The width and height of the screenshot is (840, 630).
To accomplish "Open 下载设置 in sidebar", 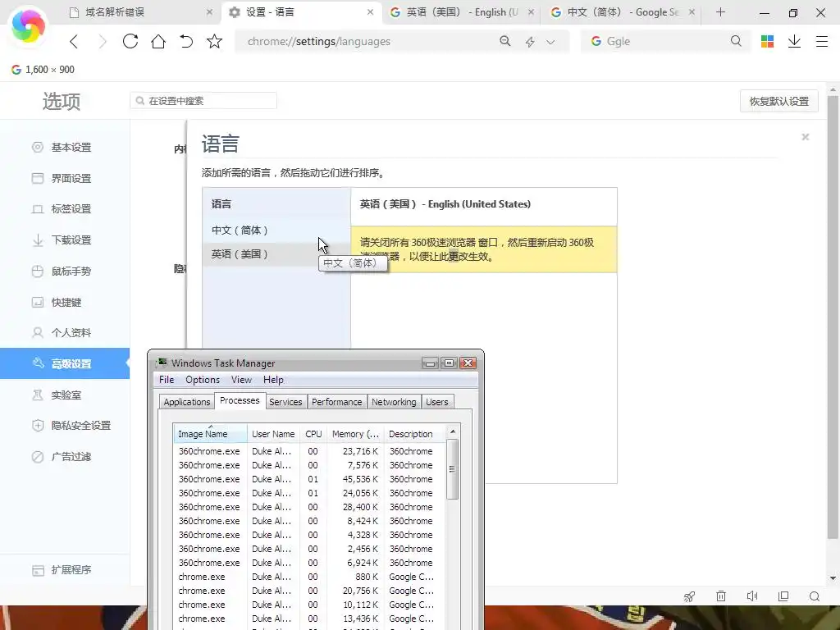I will coord(64,240).
